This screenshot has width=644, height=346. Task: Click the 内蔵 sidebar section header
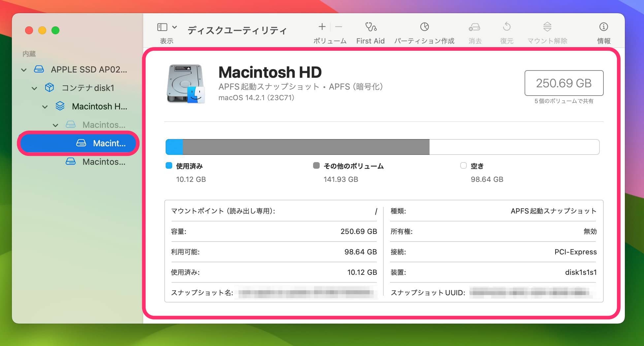pyautogui.click(x=29, y=54)
